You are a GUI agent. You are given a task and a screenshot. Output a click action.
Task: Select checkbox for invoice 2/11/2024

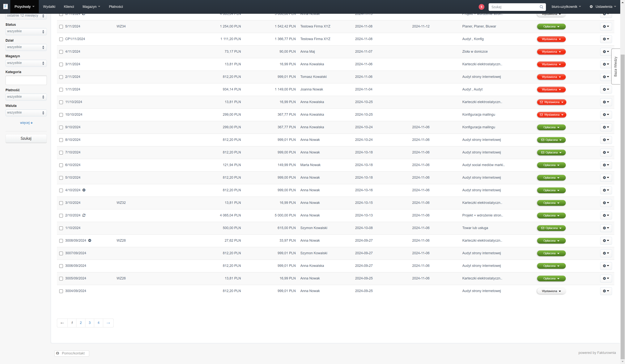pos(61,77)
